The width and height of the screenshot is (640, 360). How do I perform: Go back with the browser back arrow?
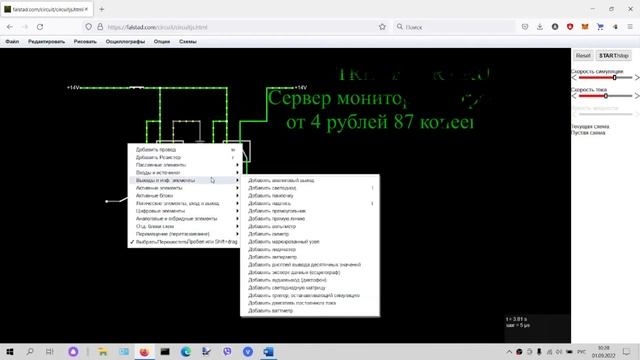pyautogui.click(x=10, y=27)
